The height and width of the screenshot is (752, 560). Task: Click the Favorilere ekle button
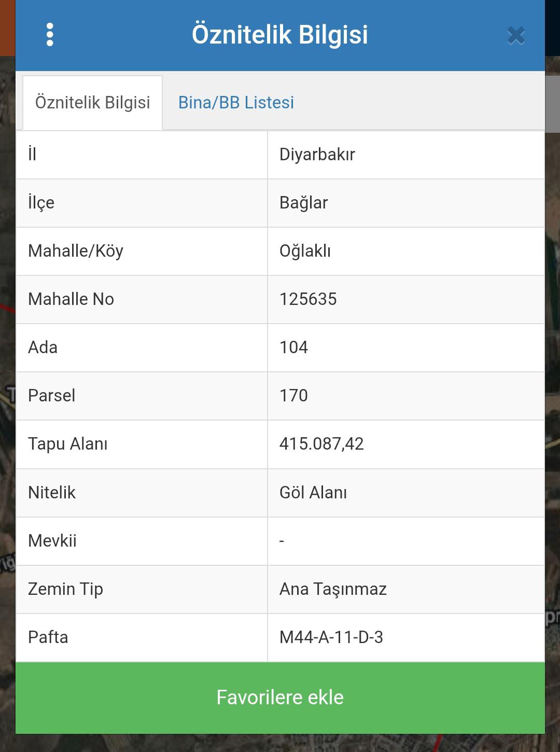(280, 698)
